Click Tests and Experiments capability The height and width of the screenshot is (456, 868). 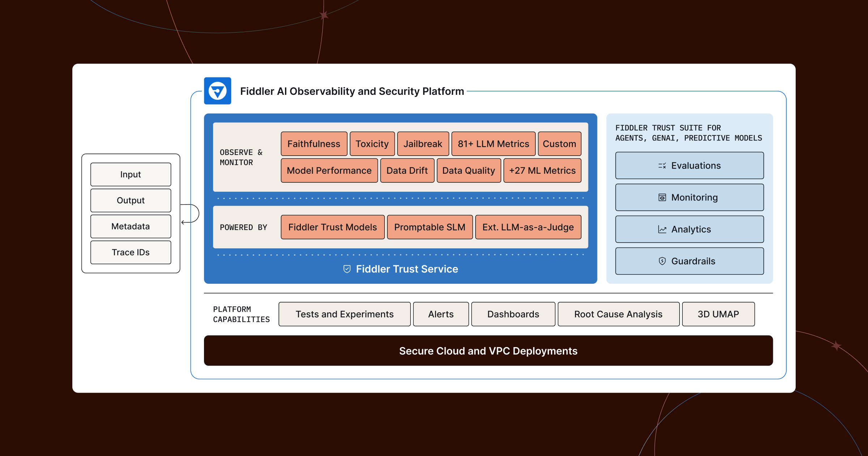(344, 314)
